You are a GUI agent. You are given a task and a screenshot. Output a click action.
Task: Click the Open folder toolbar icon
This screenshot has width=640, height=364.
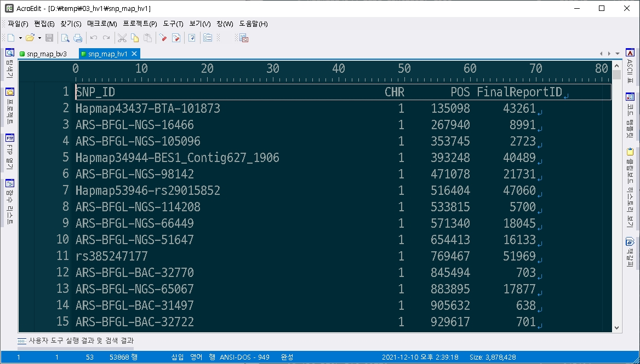pos(30,38)
